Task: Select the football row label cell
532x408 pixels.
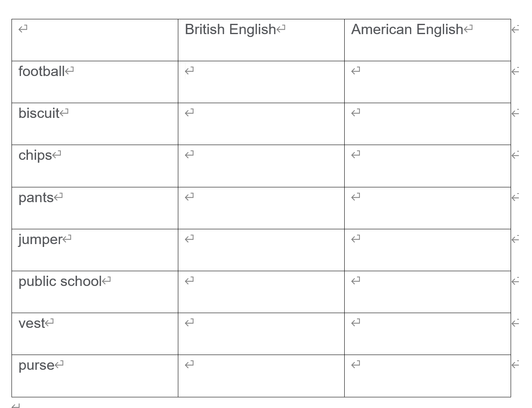Action: pyautogui.click(x=95, y=82)
